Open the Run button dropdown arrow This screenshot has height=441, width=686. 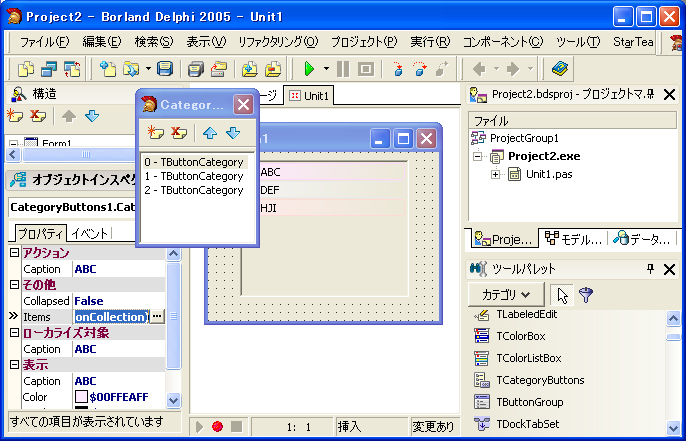click(x=326, y=69)
